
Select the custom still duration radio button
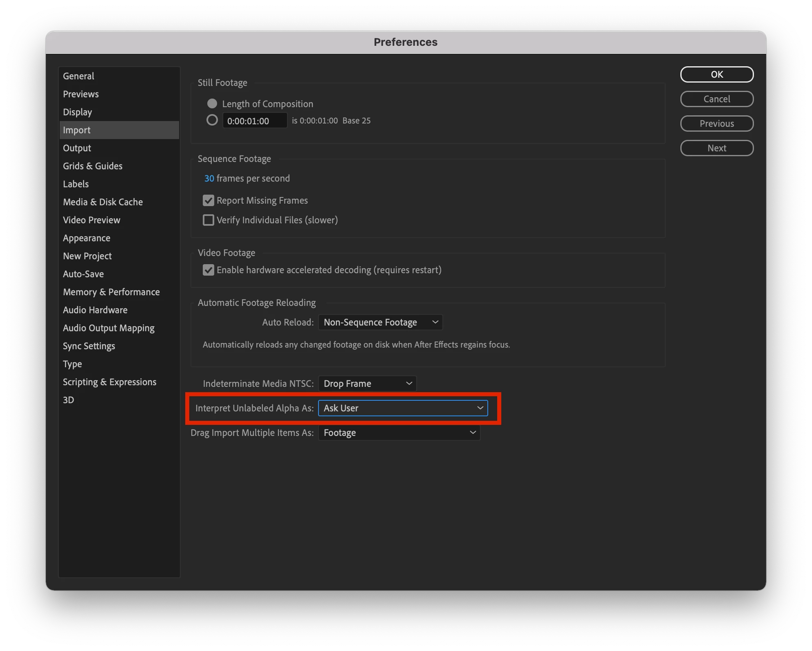(x=212, y=120)
